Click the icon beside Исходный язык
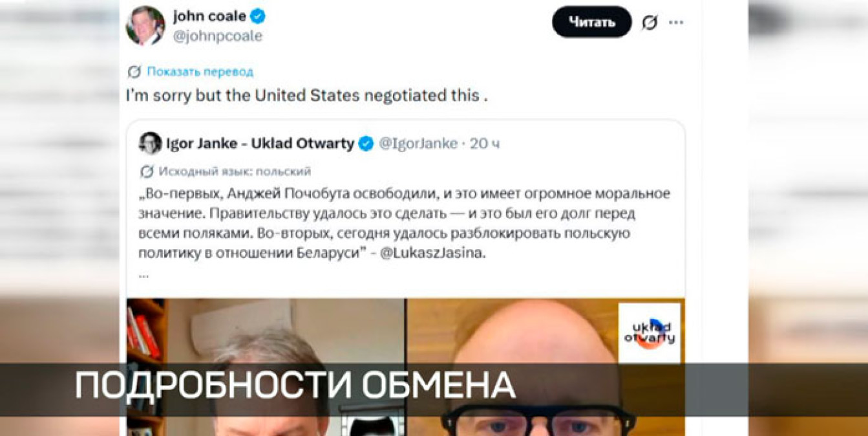 [147, 171]
